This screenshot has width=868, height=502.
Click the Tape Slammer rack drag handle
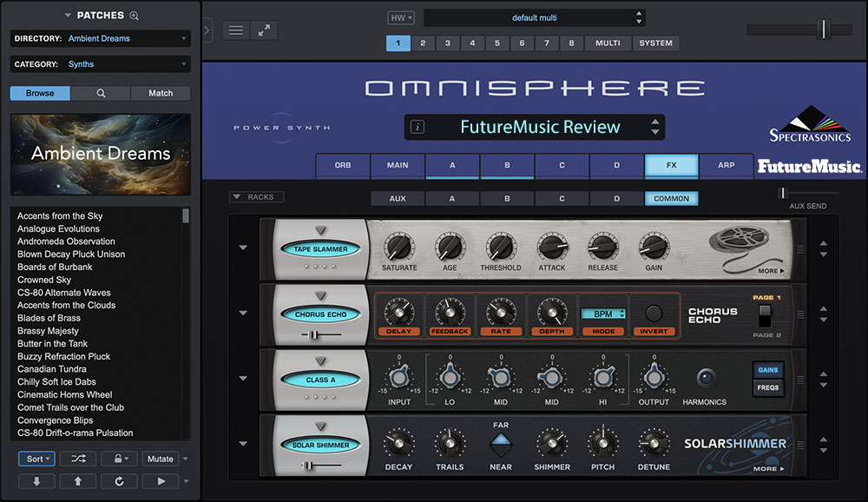click(x=800, y=249)
